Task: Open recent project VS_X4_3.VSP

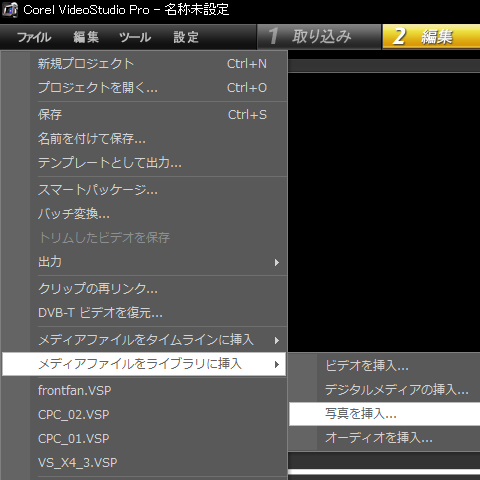Action: [144, 462]
